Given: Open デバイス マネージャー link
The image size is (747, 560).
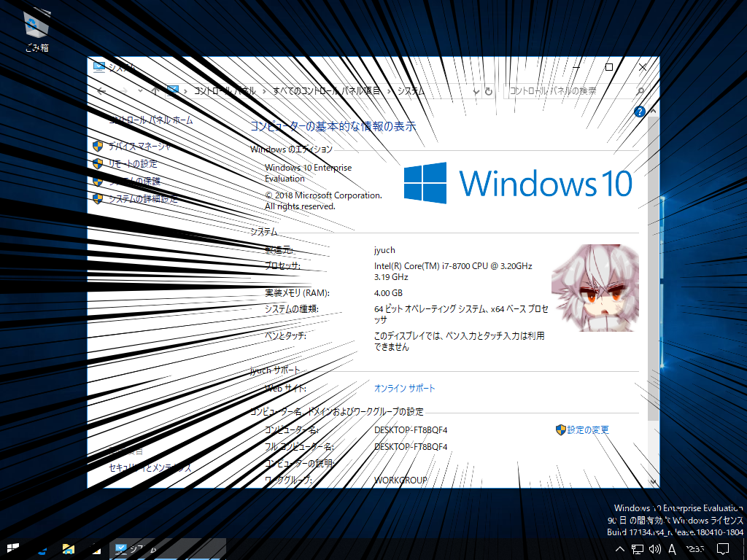Looking at the screenshot, I should (x=139, y=146).
